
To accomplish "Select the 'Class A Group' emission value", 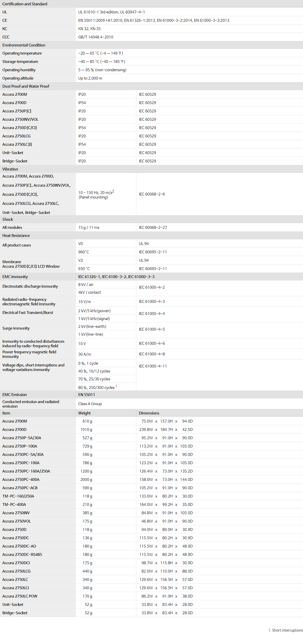I will tap(90, 404).
